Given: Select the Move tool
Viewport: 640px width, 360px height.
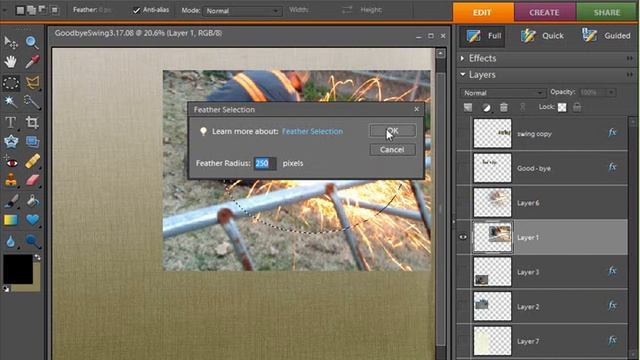Looking at the screenshot, I should click(11, 42).
